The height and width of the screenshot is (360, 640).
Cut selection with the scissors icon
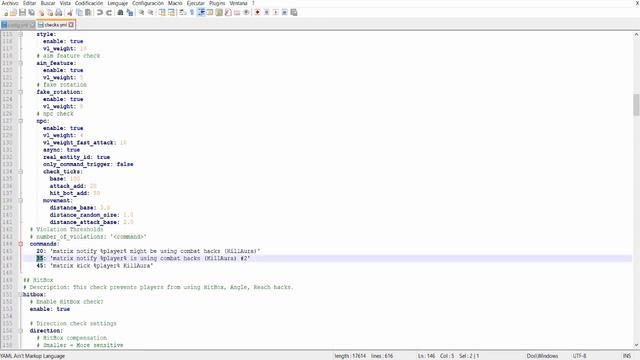(70, 13)
